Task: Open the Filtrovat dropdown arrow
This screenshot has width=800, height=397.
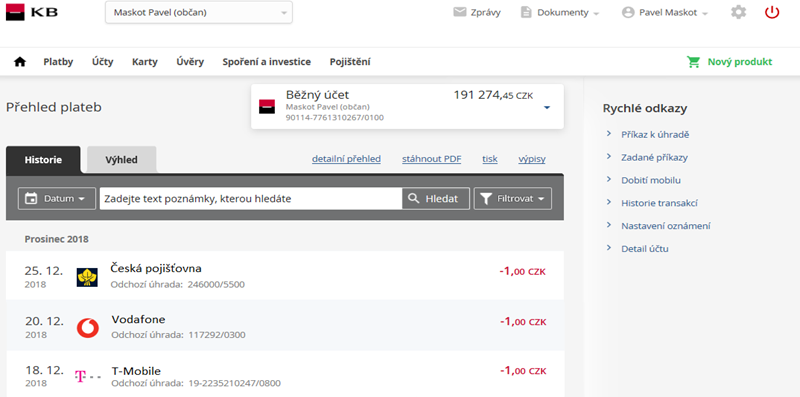Action: [x=541, y=199]
